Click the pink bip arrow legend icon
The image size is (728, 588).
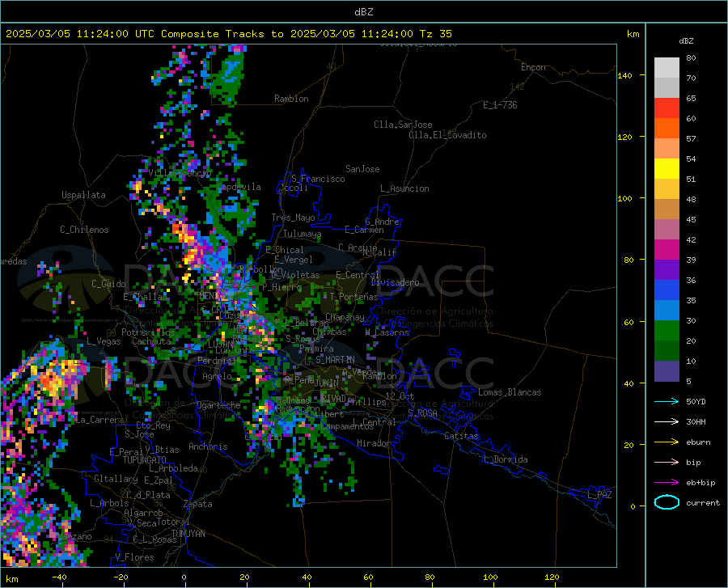tap(667, 463)
